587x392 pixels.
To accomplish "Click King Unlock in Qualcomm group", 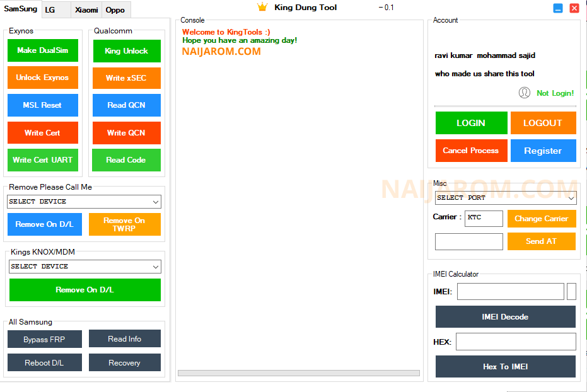I will 127,51.
